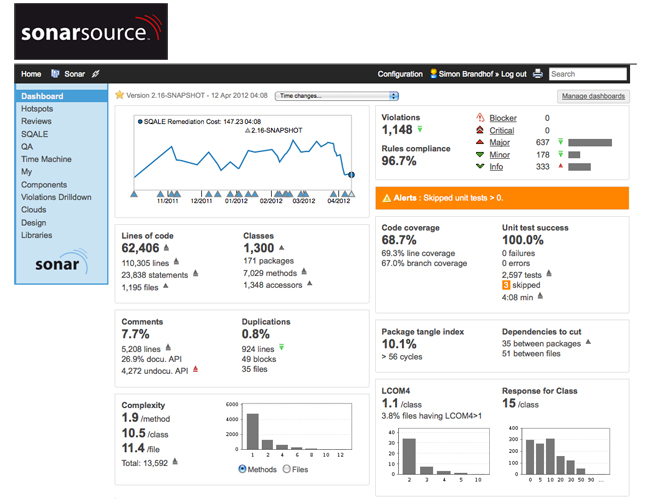
Task: Click the 68.7% code coverage value
Action: tap(399, 240)
